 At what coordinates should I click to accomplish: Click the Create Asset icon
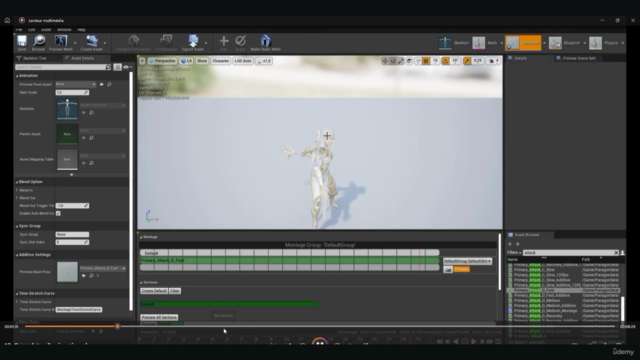(92, 41)
